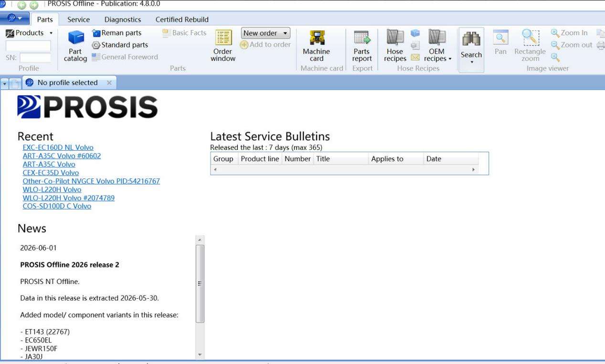Select the Rectangle zoom tool
Screen dimensions: 605x364
(530, 46)
